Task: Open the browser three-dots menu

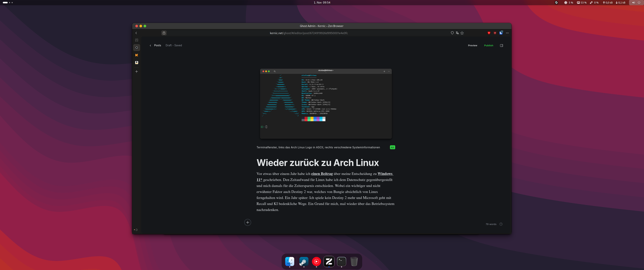Action: (507, 33)
